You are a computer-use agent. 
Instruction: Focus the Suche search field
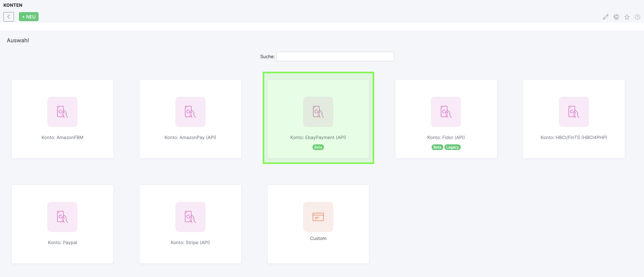click(335, 56)
